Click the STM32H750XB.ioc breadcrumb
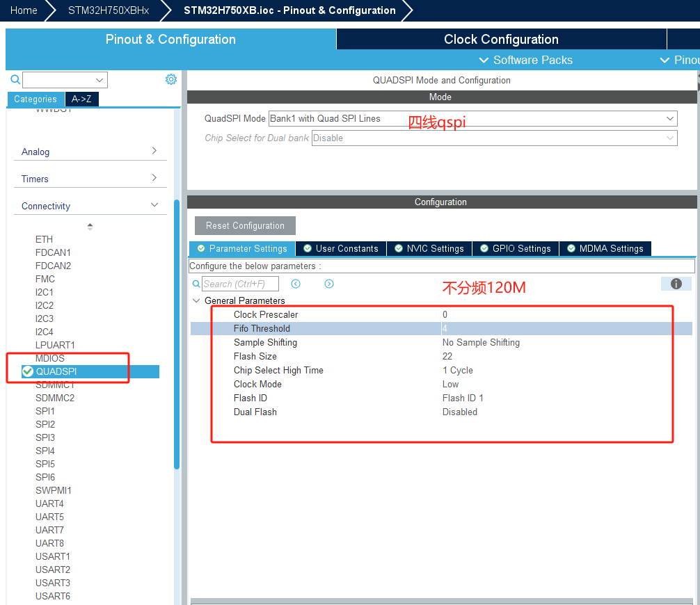The image size is (700, 605). pyautogui.click(x=289, y=10)
